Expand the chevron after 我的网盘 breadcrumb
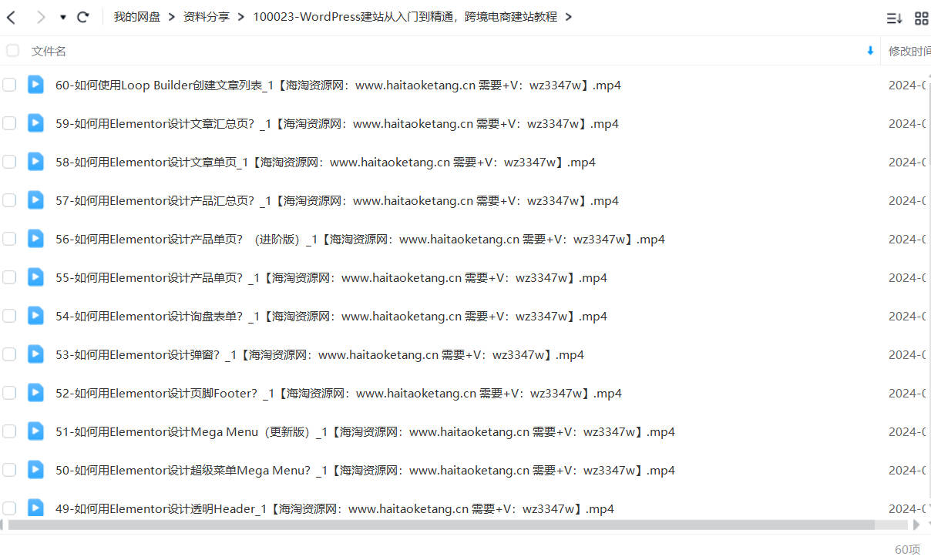The height and width of the screenshot is (560, 931). (x=172, y=17)
